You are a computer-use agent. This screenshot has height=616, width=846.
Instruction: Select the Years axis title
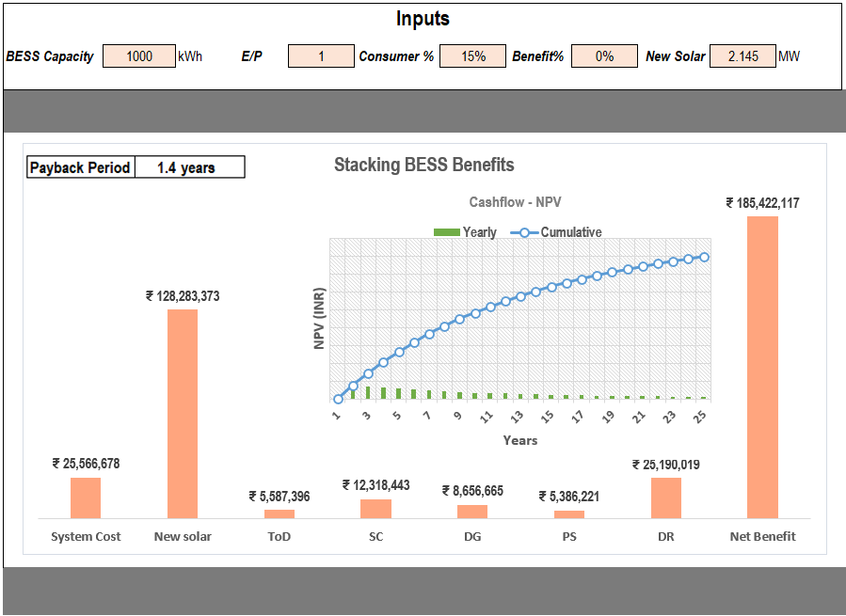coord(519,440)
